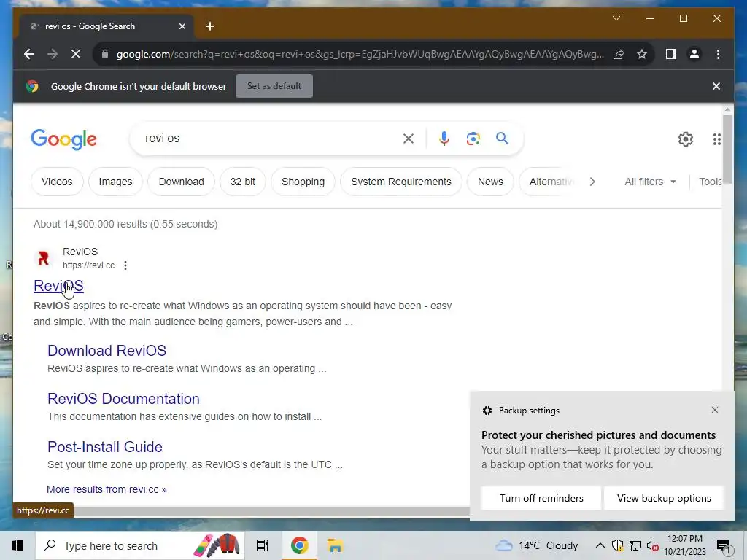Search by image with the Lens icon
Screen dimensions: 747x560
473,139
